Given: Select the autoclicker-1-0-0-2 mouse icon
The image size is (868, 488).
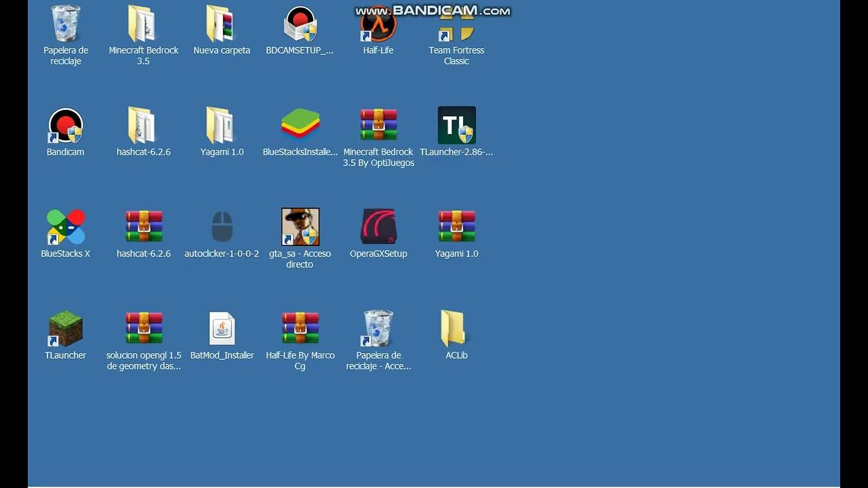Looking at the screenshot, I should (x=222, y=226).
